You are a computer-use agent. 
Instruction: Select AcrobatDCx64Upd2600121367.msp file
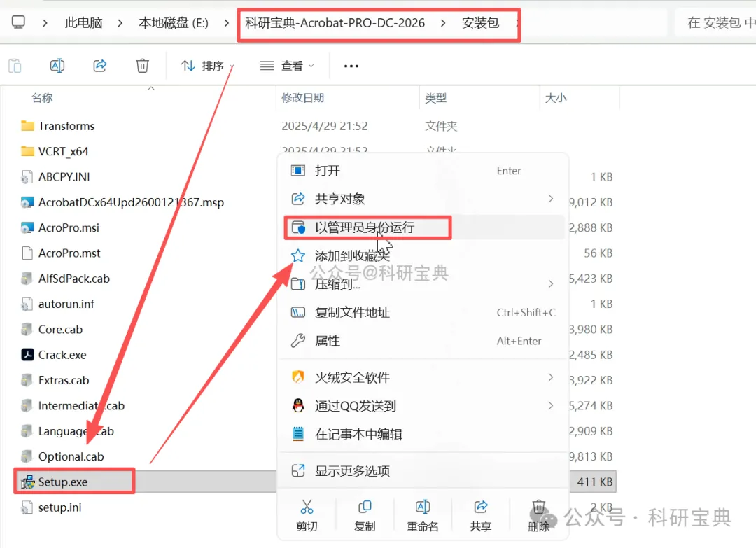(x=131, y=202)
